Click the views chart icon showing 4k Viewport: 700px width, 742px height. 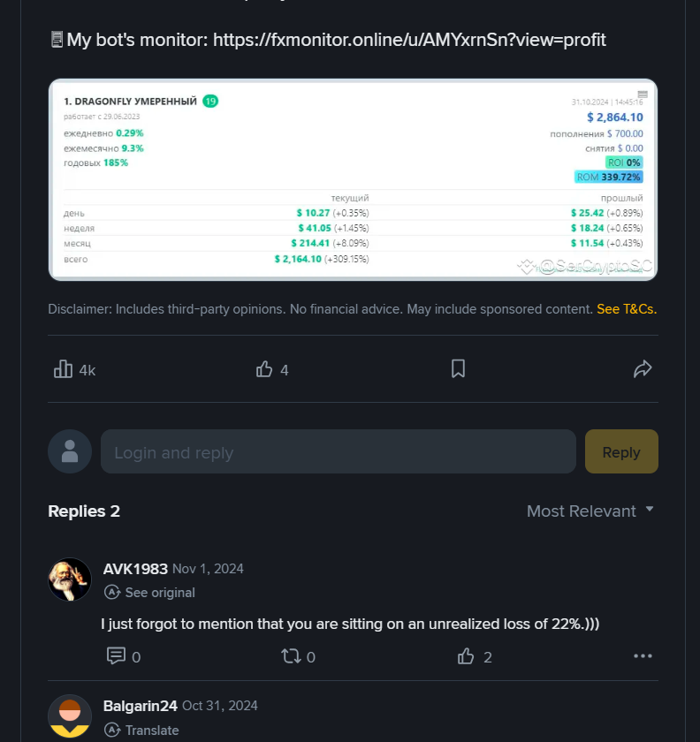tap(64, 369)
